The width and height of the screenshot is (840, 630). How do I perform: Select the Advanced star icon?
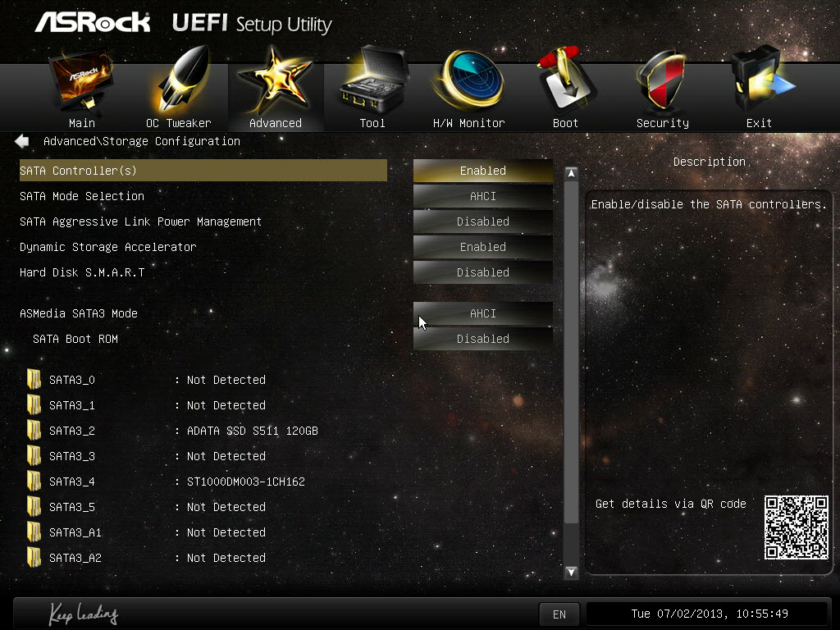[275, 80]
